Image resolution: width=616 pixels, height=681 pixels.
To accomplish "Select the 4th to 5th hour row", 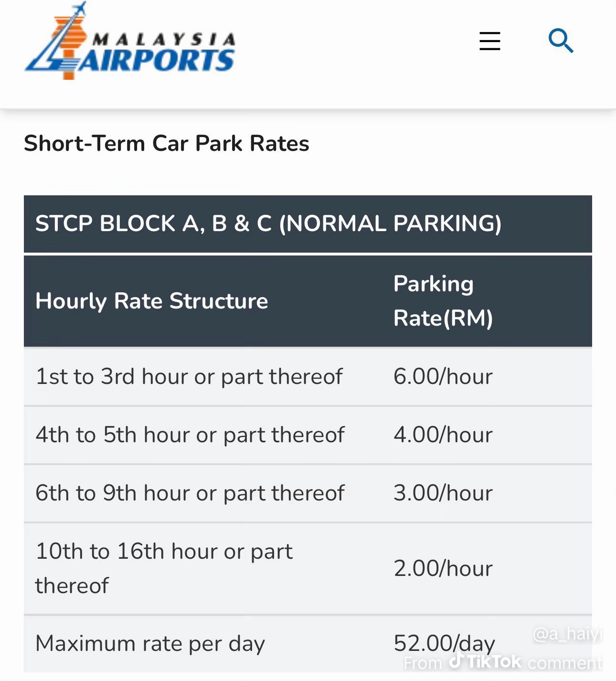I will coord(191,435).
